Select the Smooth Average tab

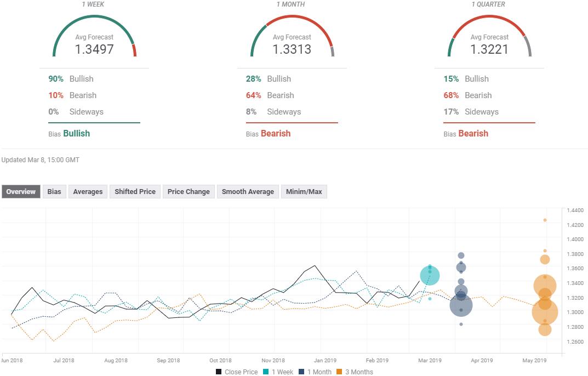point(248,192)
